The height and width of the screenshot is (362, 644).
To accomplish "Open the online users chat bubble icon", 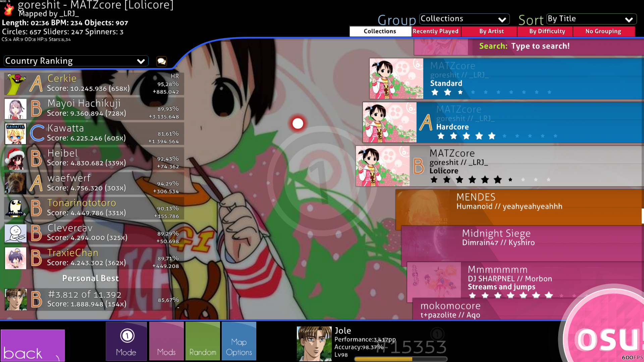I will [161, 61].
